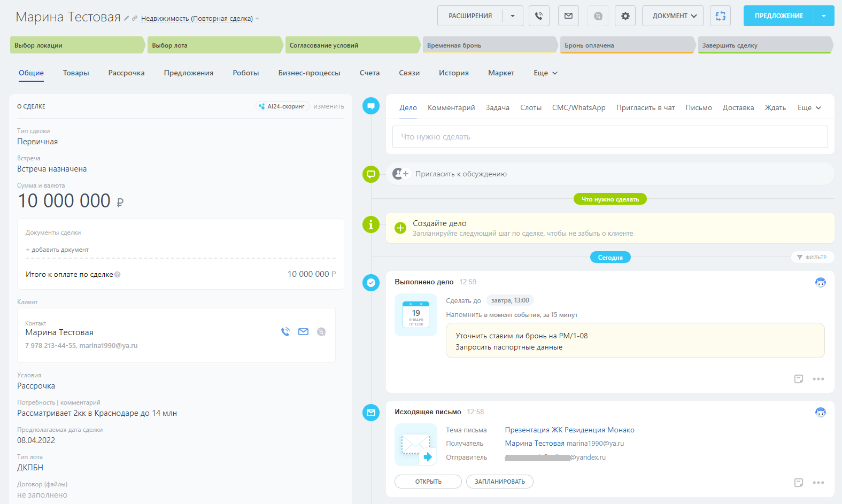Open settings with the gear icon
This screenshot has width=842, height=504.
point(625,16)
